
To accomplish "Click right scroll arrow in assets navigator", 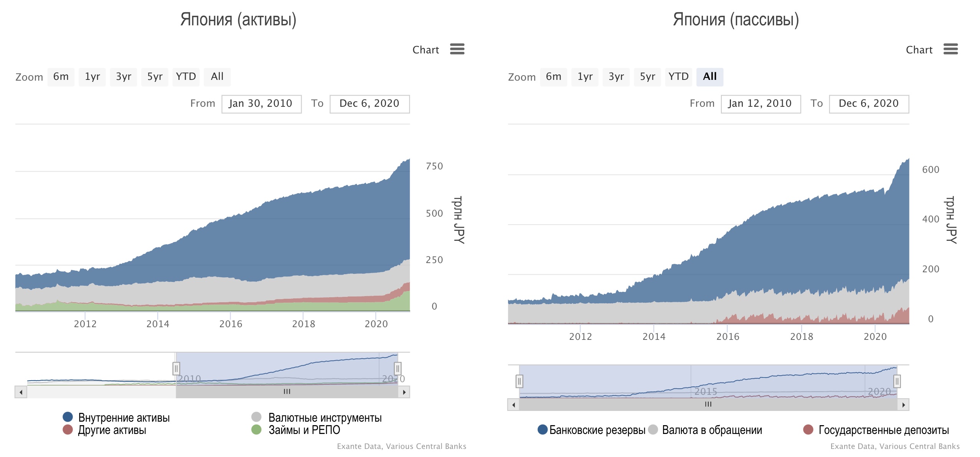I will pyautogui.click(x=404, y=392).
